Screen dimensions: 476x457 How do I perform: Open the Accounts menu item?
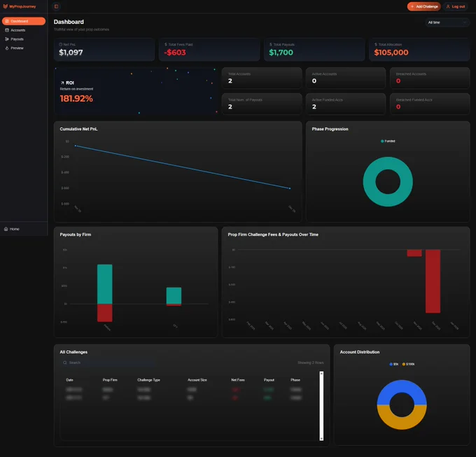(x=24, y=30)
